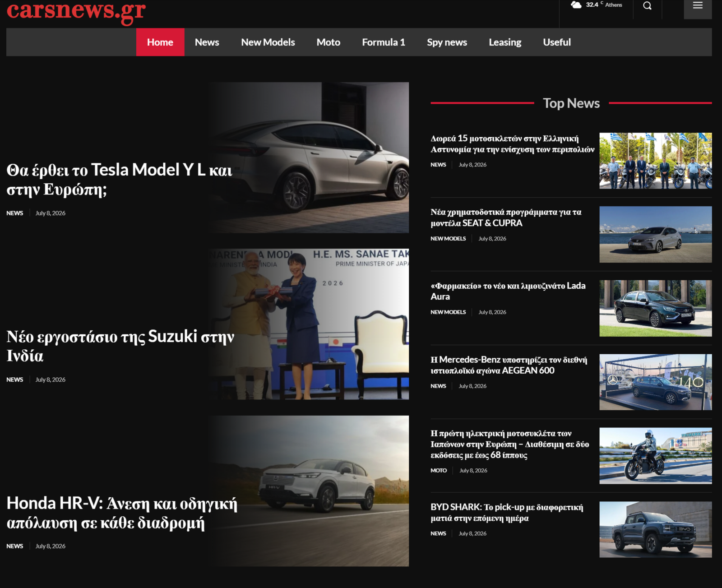Click the SEAT car thumbnail
The image size is (722, 588).
click(x=656, y=234)
